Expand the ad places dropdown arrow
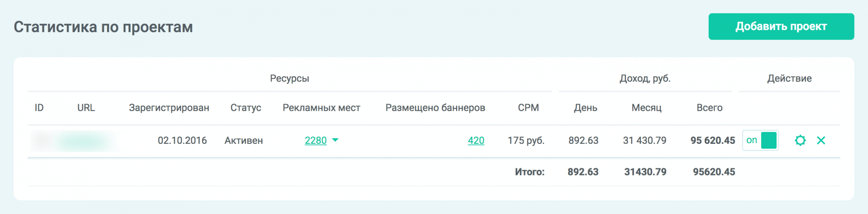The image size is (868, 214). (335, 140)
